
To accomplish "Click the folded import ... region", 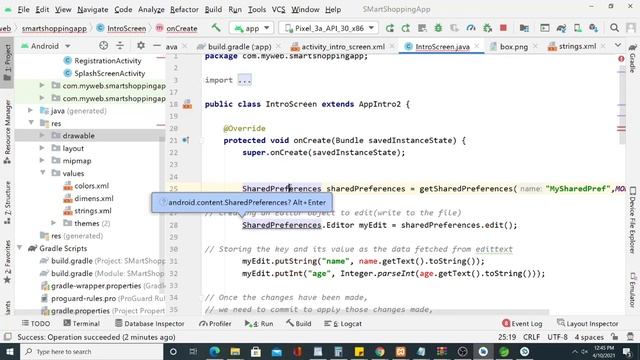I will pyautogui.click(x=244, y=80).
